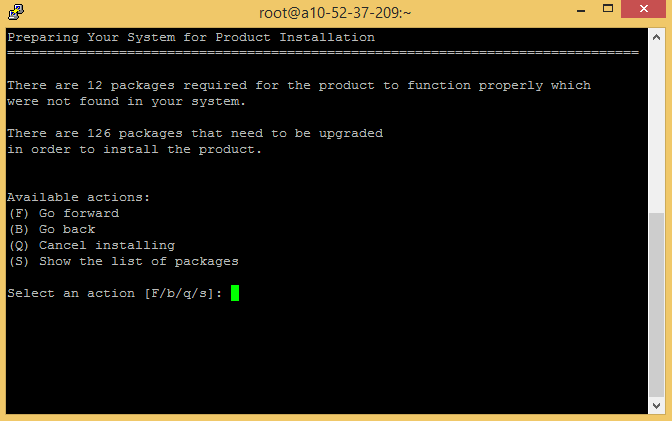This screenshot has height=421, width=672.
Task: Click the "Select an action [F/b/q/s]:" prompt text
Action: [115, 293]
